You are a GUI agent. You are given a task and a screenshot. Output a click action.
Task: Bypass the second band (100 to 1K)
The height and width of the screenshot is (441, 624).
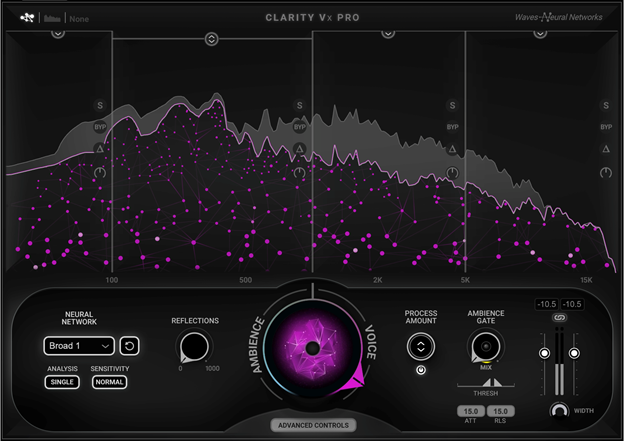pos(299,127)
